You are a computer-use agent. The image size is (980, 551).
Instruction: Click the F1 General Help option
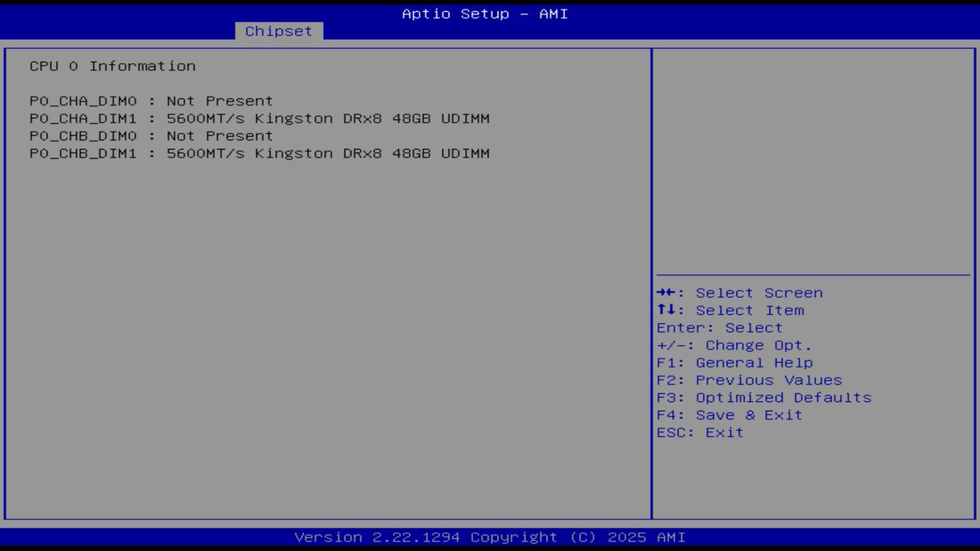click(735, 362)
